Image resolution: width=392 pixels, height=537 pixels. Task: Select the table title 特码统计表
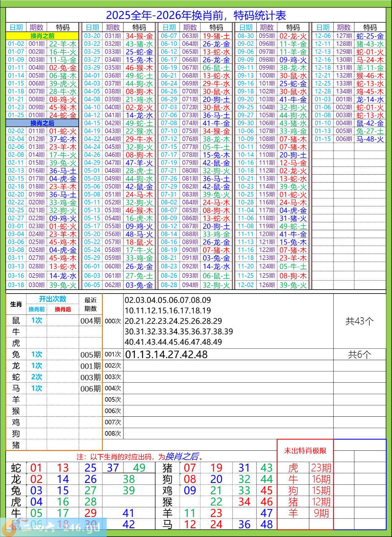196,15
